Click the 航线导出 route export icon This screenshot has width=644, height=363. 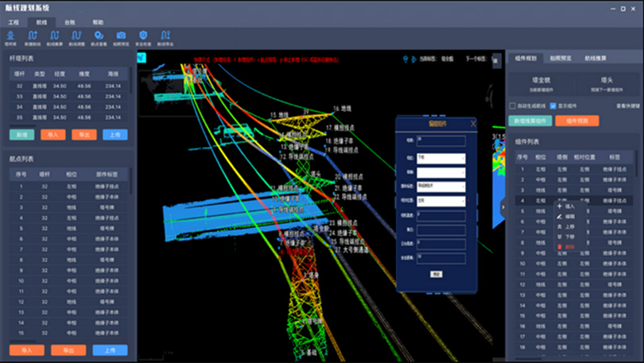(x=165, y=36)
